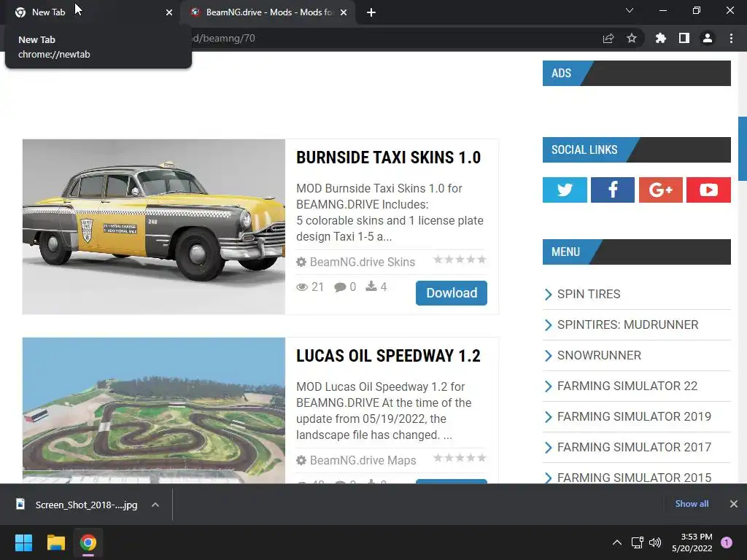Viewport: 747px width, 560px height.
Task: Open Burnside Taxi Skins 1.0 title link
Action: (x=388, y=157)
